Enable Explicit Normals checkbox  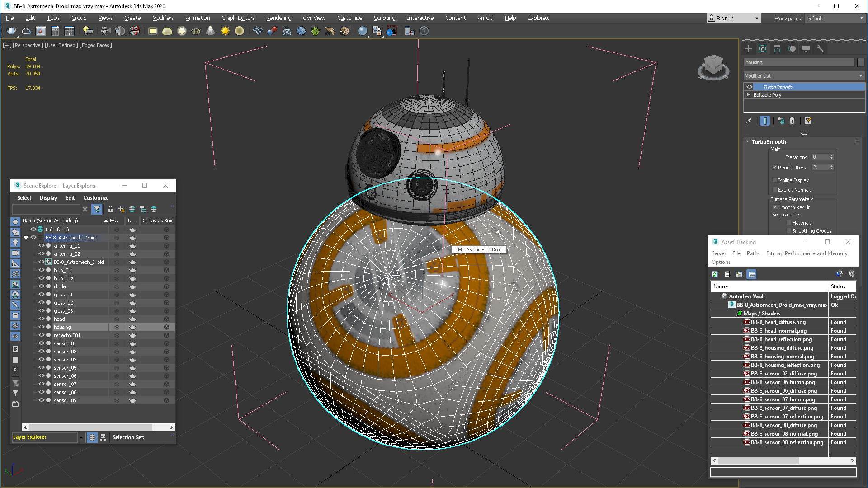click(x=775, y=189)
